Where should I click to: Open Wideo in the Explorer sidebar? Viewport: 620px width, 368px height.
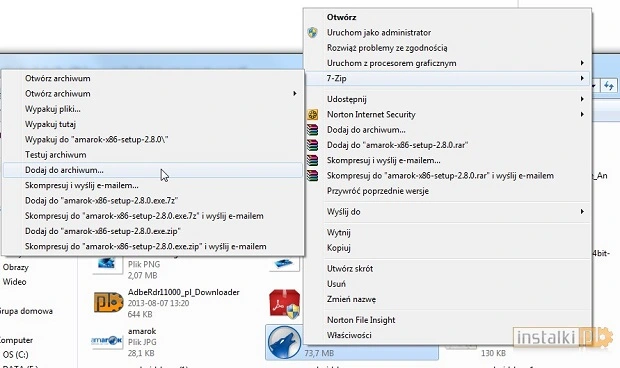15,282
